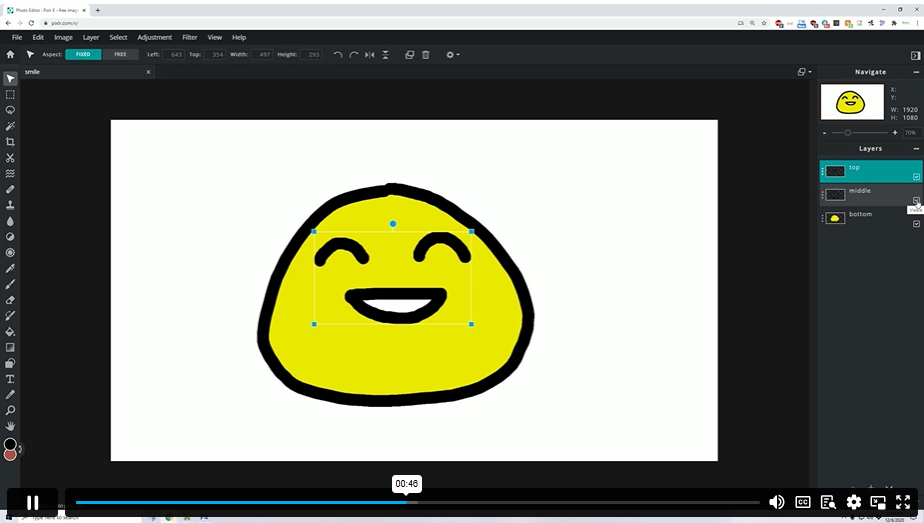The height and width of the screenshot is (523, 924).
Task: Activate the Paint Bucket fill tool
Action: pyautogui.click(x=10, y=331)
